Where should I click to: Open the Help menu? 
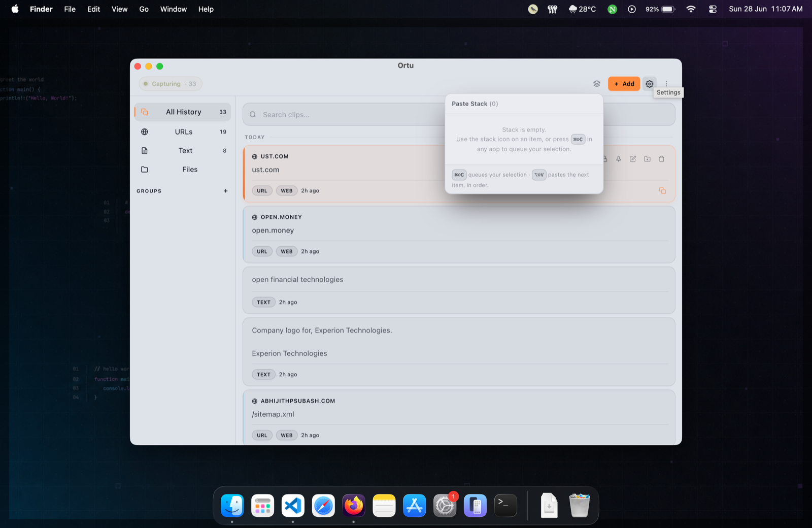[x=206, y=9]
